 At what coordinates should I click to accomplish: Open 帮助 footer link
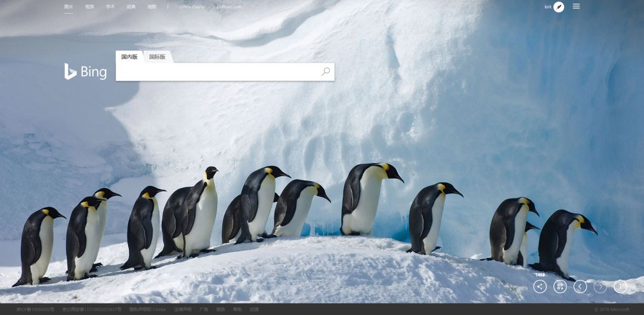click(x=237, y=309)
